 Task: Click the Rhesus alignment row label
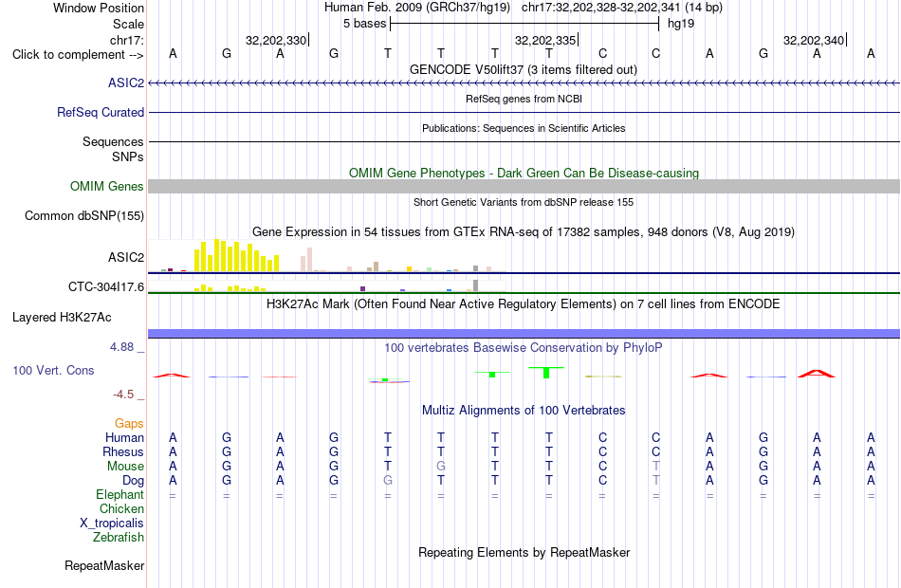point(123,451)
